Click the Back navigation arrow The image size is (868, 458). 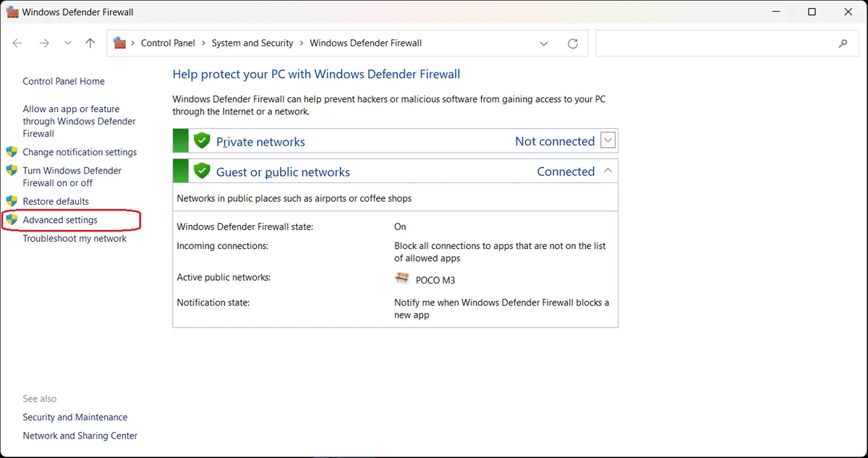click(17, 43)
